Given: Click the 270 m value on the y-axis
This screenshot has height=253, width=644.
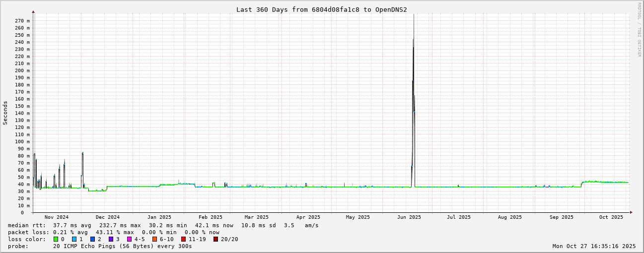Looking at the screenshot, I should 22,21.
